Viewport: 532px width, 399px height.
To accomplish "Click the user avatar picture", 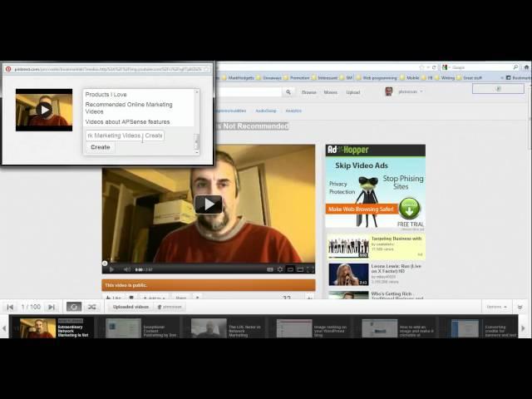I will (x=389, y=91).
